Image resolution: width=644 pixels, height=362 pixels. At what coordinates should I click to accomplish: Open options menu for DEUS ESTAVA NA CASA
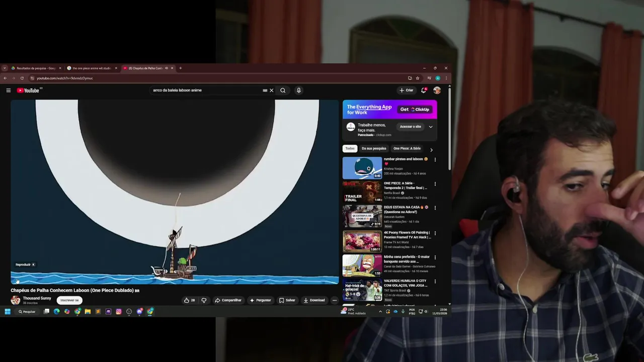435,207
